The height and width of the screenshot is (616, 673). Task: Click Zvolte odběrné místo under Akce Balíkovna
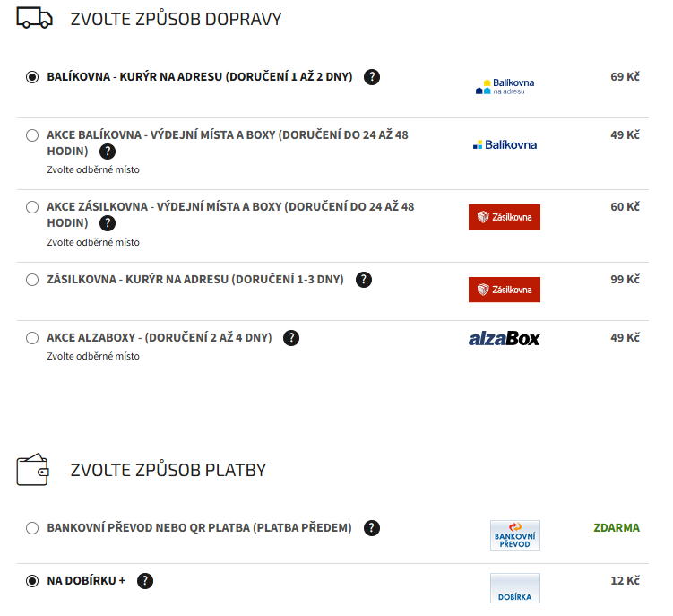pos(93,169)
